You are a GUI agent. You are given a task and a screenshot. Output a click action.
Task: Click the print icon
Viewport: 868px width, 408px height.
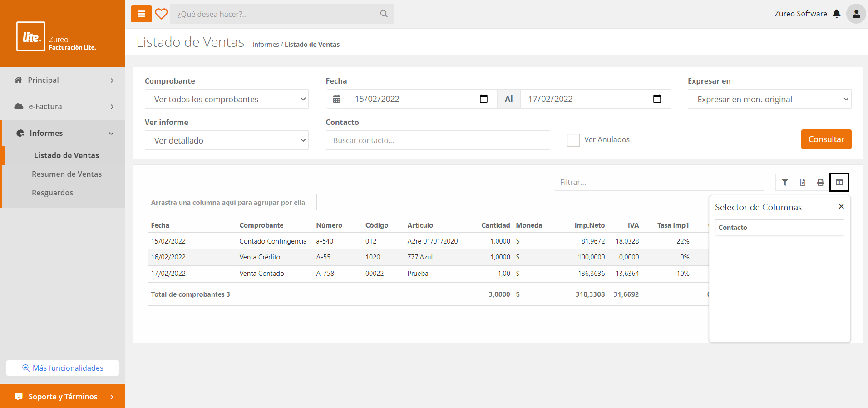[x=820, y=183]
